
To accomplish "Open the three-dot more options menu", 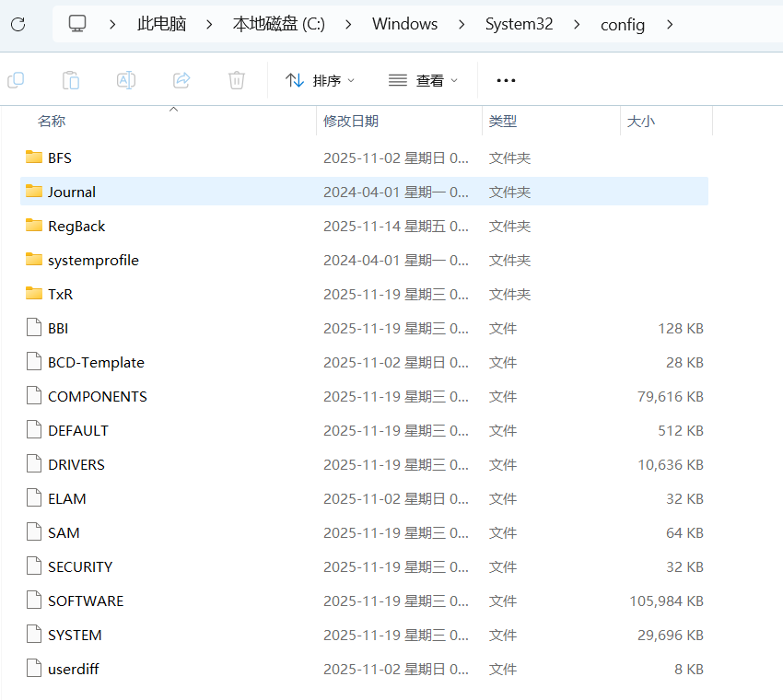I will pyautogui.click(x=506, y=80).
